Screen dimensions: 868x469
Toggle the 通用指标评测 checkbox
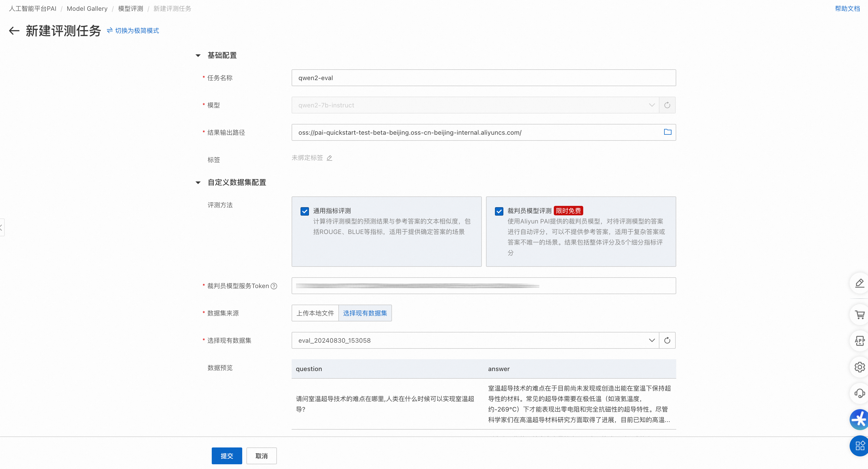tap(304, 211)
